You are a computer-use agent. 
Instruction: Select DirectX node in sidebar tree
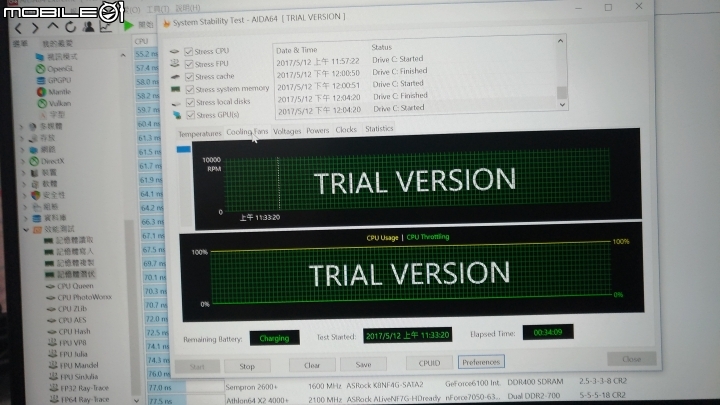[47, 161]
